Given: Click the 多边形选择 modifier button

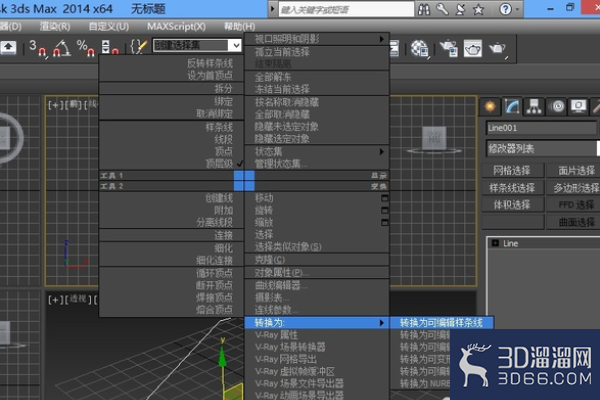Looking at the screenshot, I should 574,188.
